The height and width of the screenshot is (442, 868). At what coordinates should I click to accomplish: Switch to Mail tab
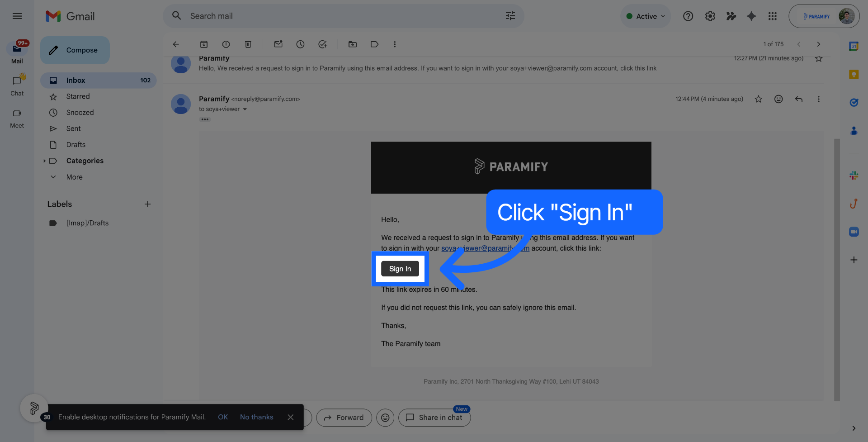[17, 52]
